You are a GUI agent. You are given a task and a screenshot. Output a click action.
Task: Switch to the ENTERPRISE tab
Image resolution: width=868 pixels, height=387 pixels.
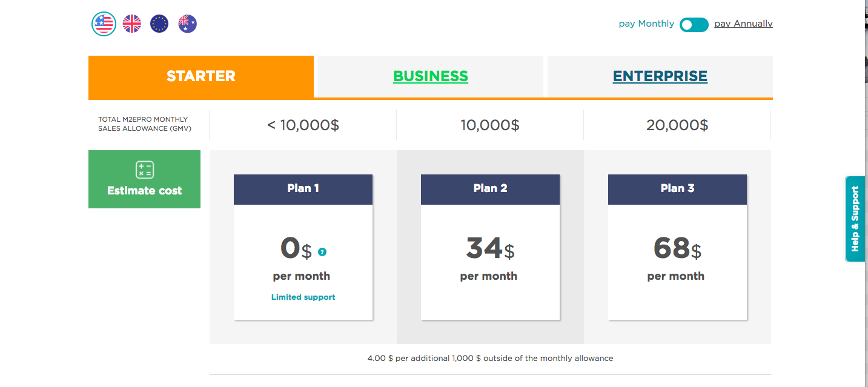click(660, 76)
